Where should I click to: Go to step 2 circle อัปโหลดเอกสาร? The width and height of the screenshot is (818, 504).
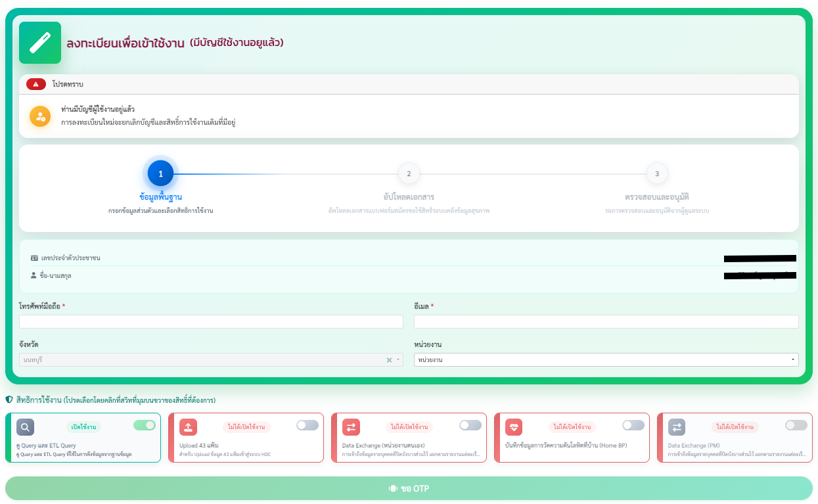point(409,173)
